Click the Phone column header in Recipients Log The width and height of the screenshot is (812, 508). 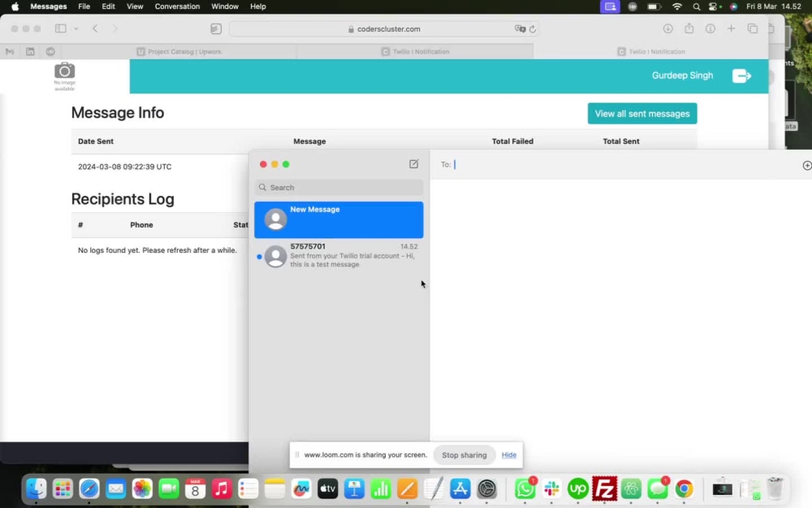[x=141, y=225]
